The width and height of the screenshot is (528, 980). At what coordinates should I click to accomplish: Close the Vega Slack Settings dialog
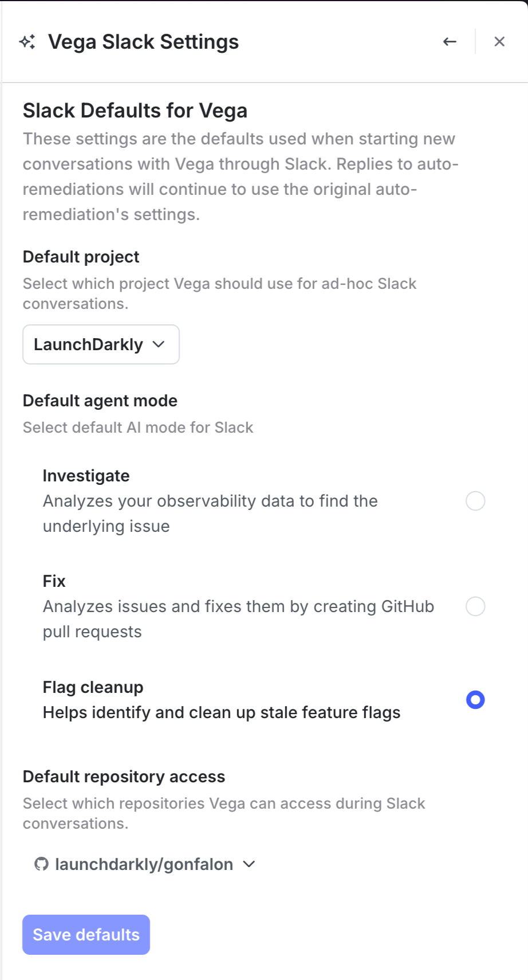click(500, 41)
